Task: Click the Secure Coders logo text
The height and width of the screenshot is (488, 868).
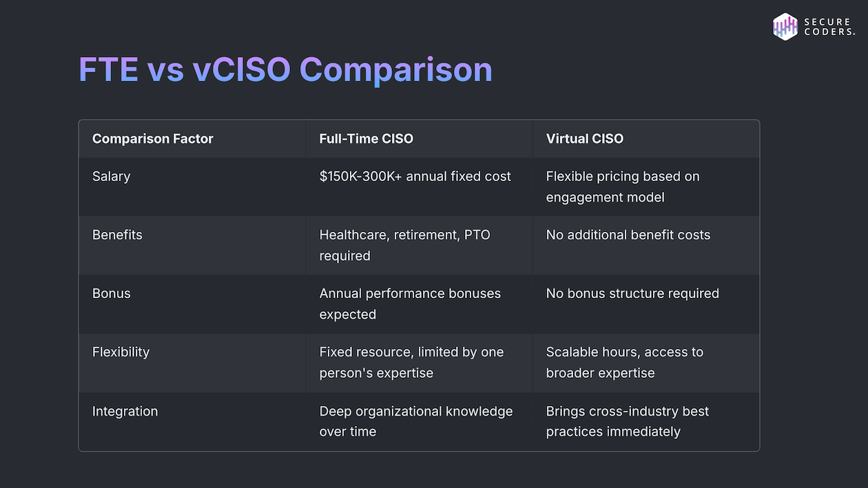Action: (x=829, y=27)
